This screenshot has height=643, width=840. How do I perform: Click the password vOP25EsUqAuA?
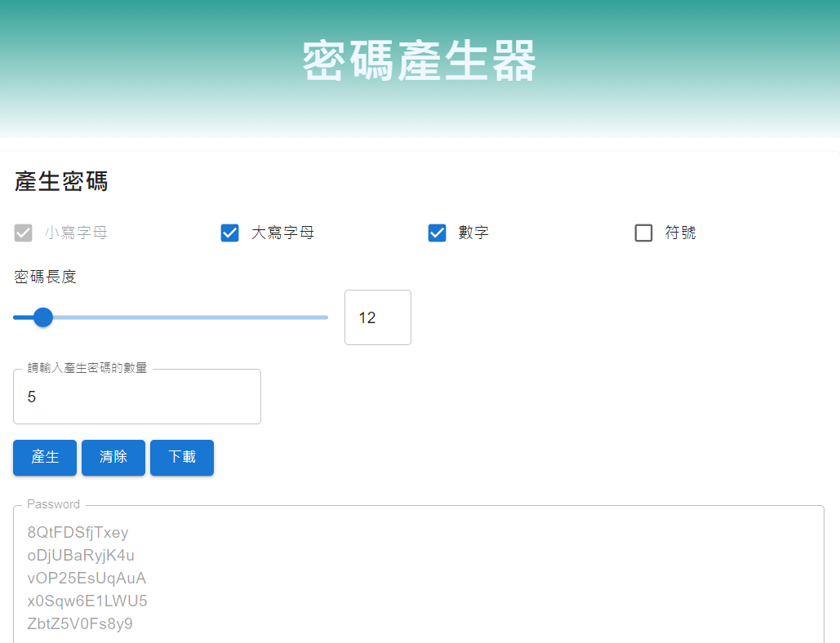click(x=87, y=579)
